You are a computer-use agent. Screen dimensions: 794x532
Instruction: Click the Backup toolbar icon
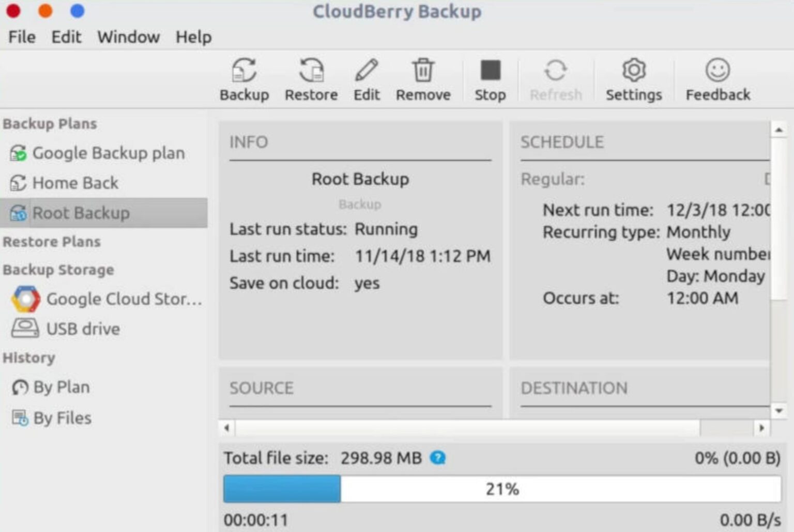[x=244, y=77]
